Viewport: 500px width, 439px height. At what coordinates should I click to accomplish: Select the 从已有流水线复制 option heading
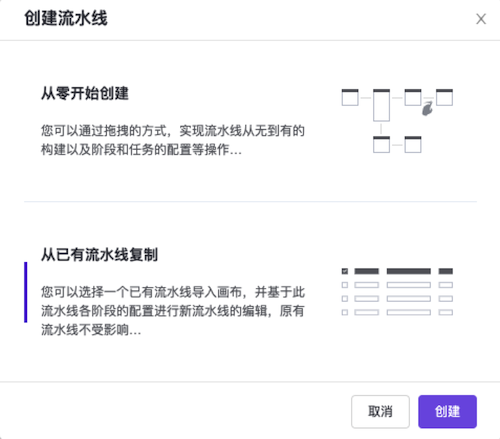coord(99,254)
